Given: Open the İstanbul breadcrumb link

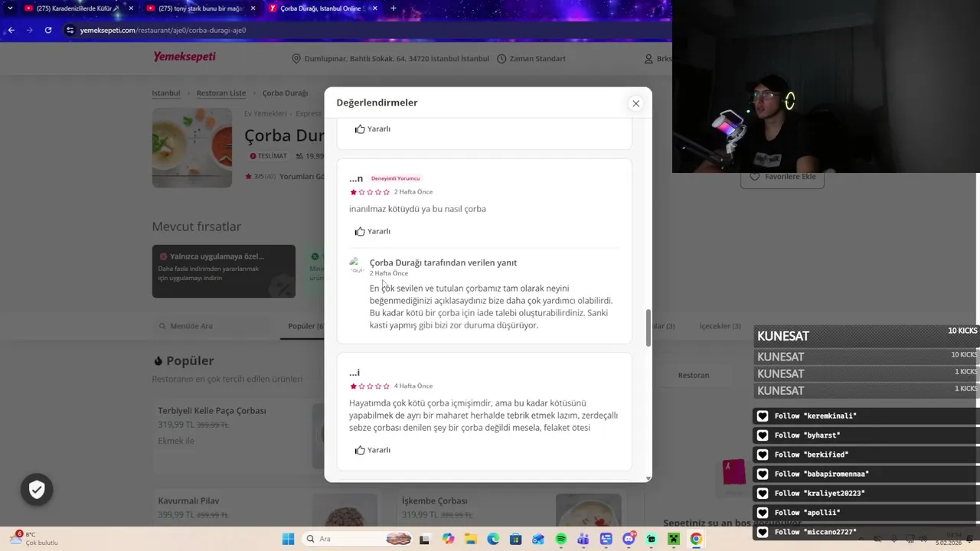Looking at the screenshot, I should [x=166, y=93].
